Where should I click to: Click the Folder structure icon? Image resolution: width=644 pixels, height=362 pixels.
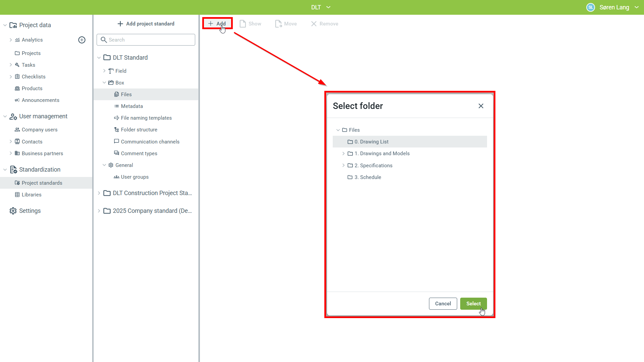[116, 130]
